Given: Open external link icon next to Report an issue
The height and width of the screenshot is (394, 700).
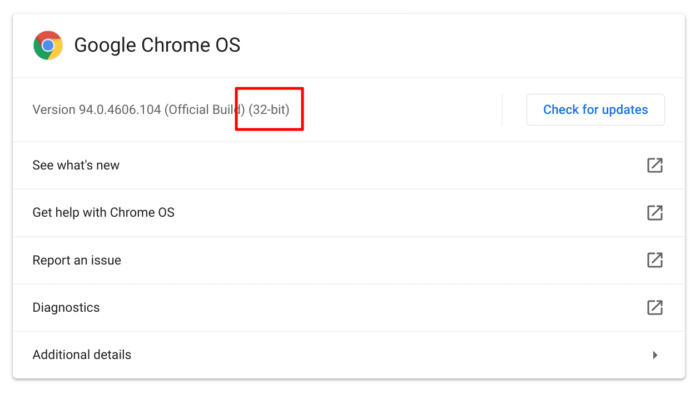Looking at the screenshot, I should (654, 260).
